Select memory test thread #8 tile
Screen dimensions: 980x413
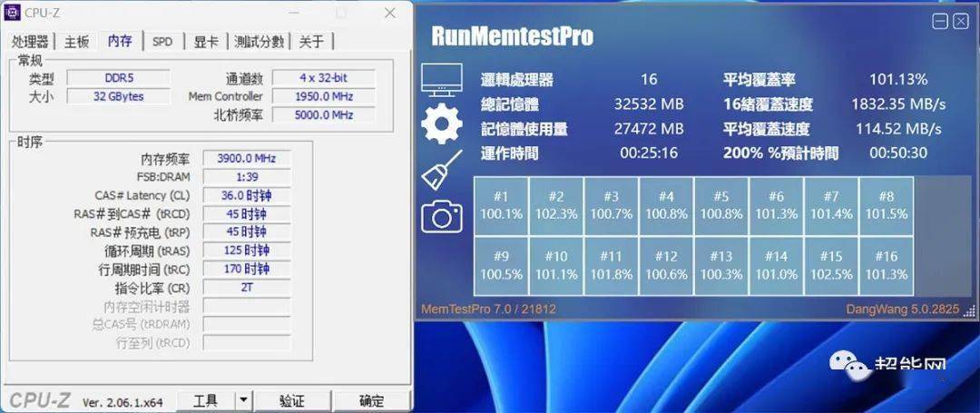[887, 205]
